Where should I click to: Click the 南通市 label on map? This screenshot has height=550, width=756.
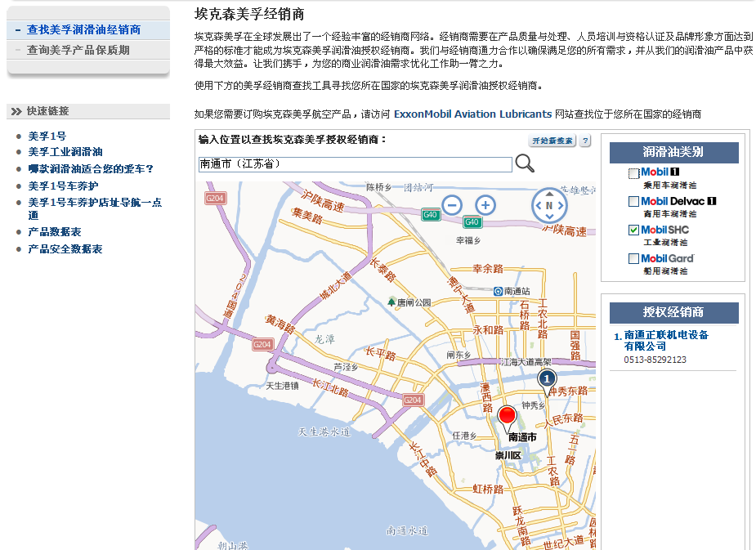coord(522,437)
